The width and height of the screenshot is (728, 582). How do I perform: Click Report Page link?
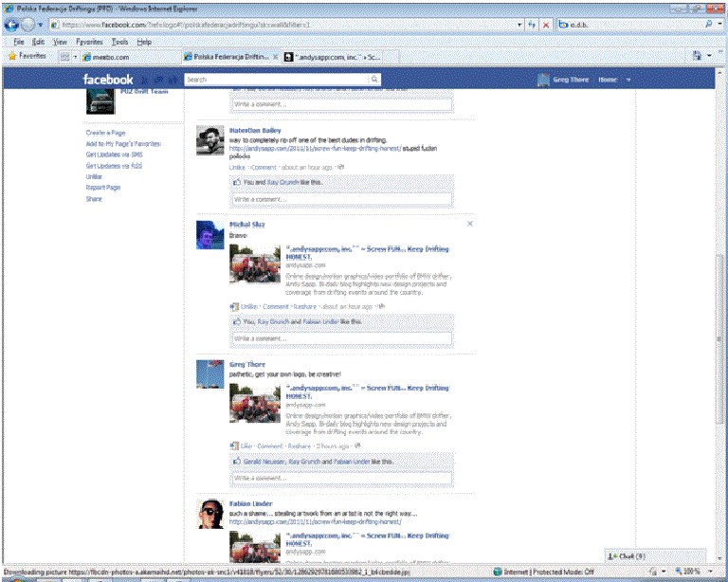(103, 188)
